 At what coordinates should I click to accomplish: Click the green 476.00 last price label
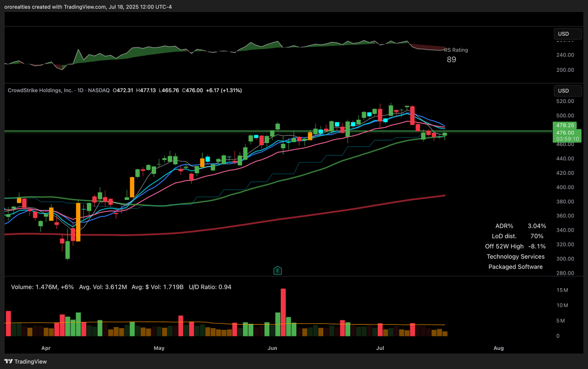click(565, 132)
